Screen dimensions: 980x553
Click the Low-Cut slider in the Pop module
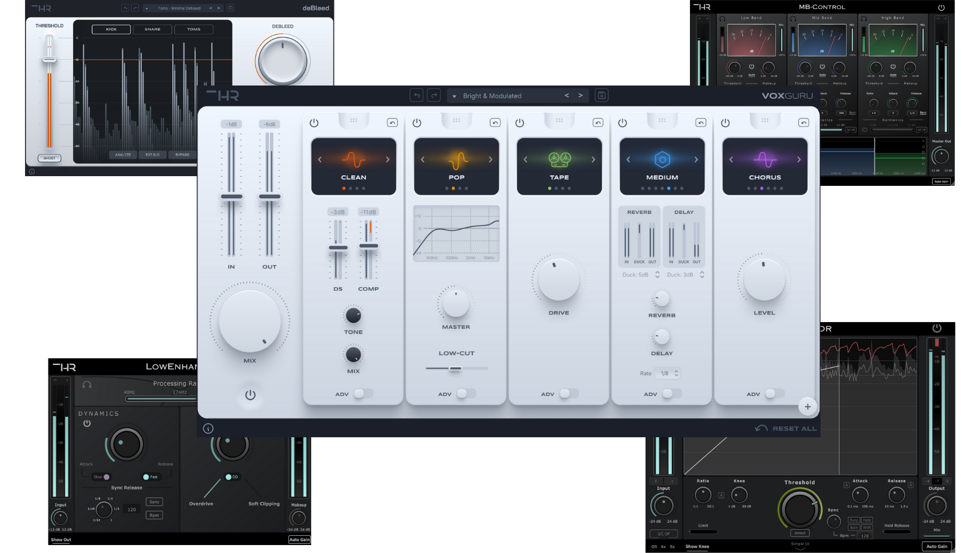[x=456, y=368]
